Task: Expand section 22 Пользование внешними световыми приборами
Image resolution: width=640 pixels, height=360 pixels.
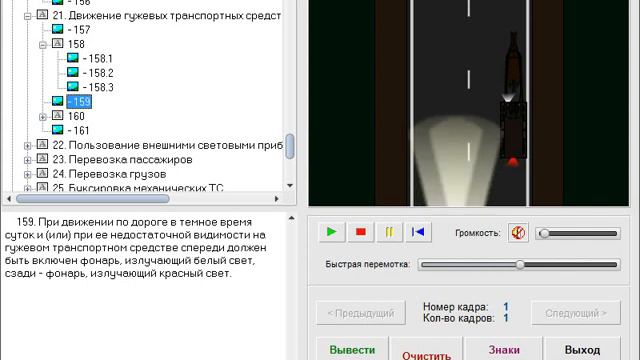Action: pos(27,146)
